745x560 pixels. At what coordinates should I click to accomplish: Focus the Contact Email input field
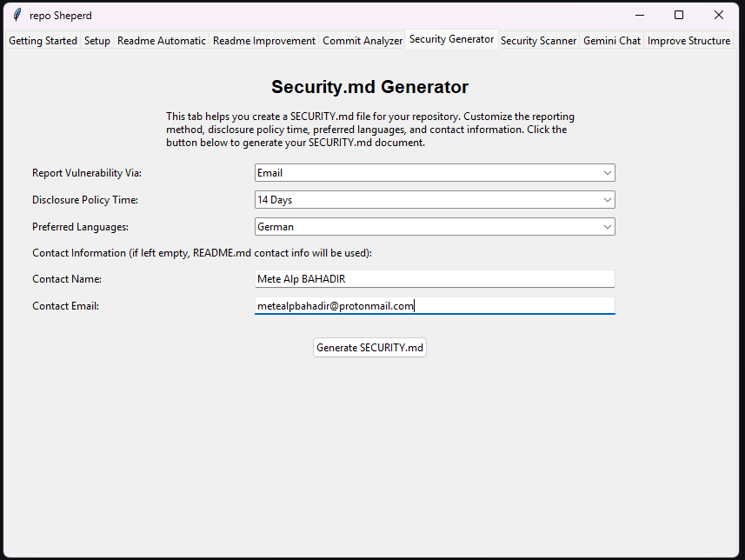click(x=435, y=306)
